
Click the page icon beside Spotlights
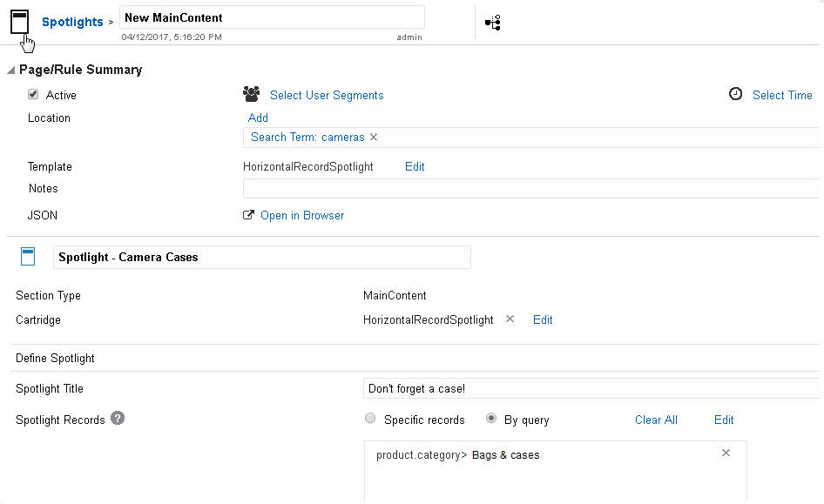(x=20, y=21)
